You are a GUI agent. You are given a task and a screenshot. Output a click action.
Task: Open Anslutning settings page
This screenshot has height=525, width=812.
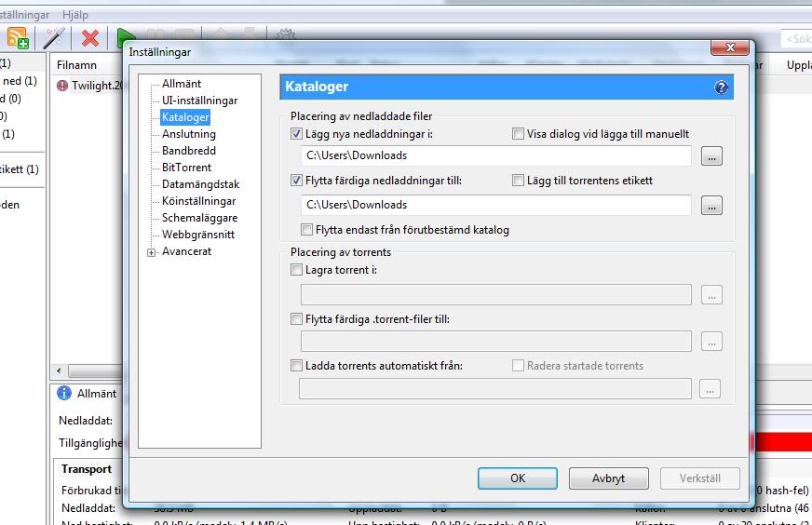188,134
